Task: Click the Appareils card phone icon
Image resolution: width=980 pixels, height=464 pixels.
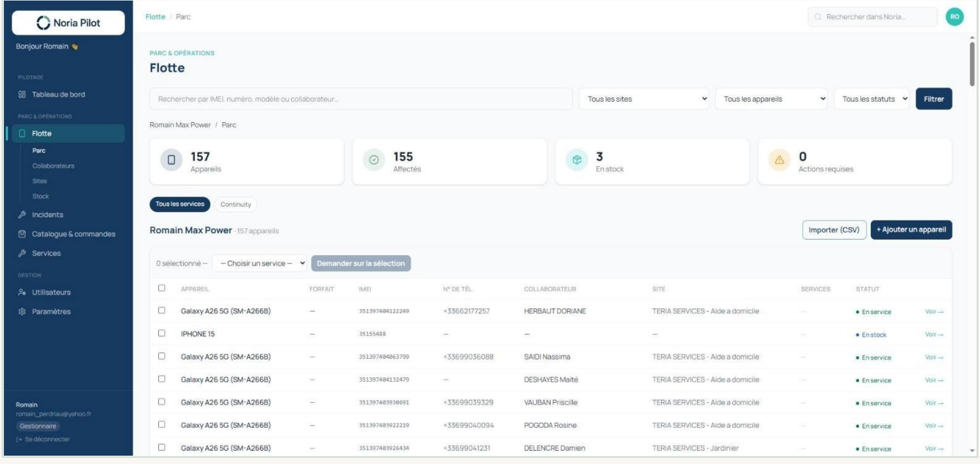Action: (172, 159)
